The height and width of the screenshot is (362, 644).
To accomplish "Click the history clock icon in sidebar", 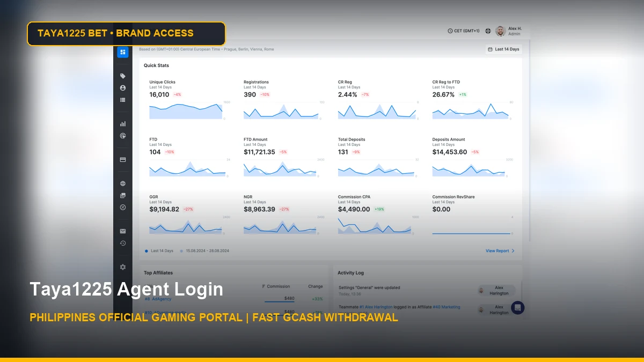I will 123,243.
